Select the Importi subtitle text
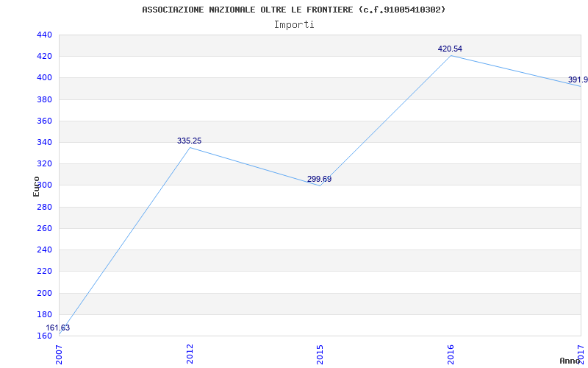This screenshot has height=368, width=588. click(x=293, y=25)
